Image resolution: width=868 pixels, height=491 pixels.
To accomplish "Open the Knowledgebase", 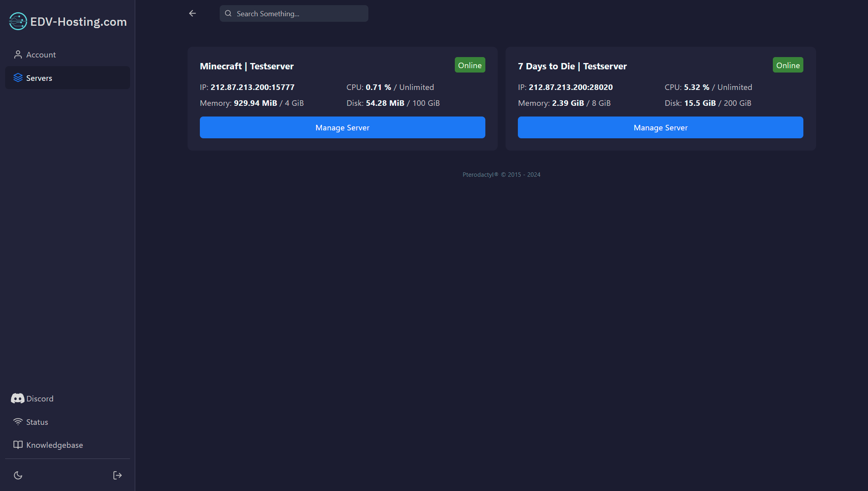I will point(67,445).
